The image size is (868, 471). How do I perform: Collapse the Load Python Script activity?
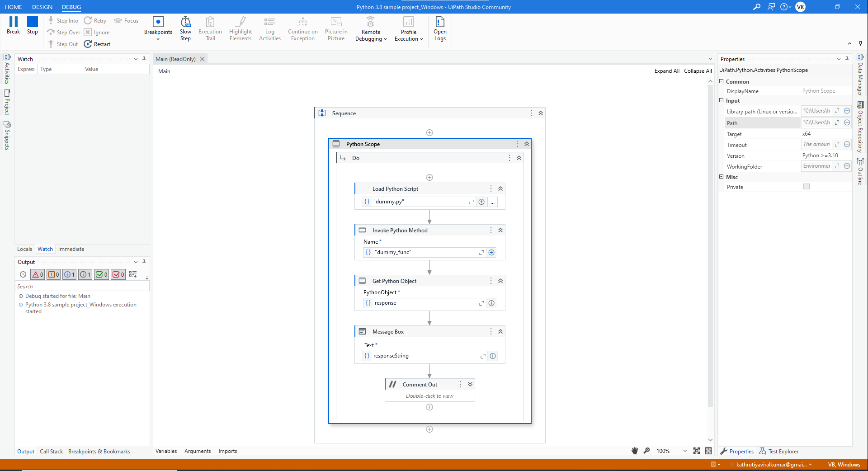(500, 188)
